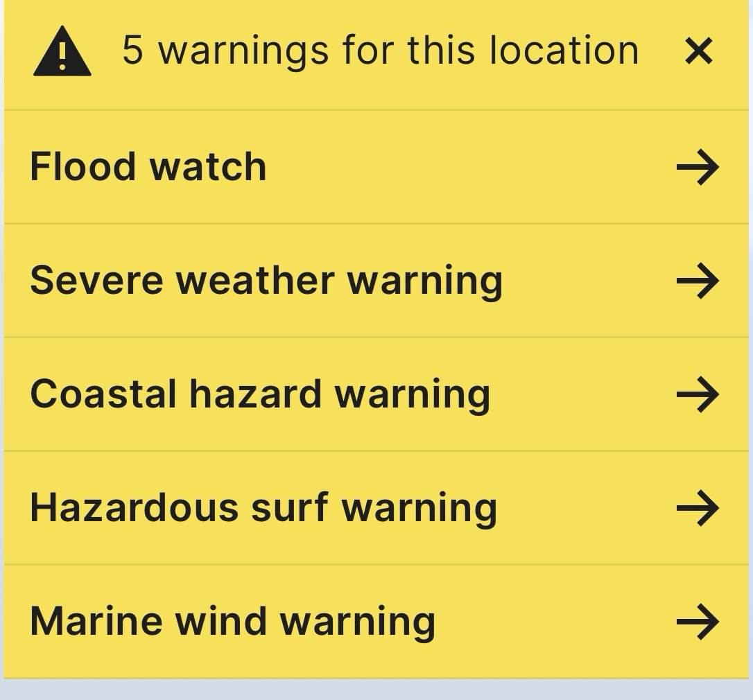Click the '5 warnings for this location' heading
This screenshot has height=700, width=753.
pyautogui.click(x=381, y=51)
